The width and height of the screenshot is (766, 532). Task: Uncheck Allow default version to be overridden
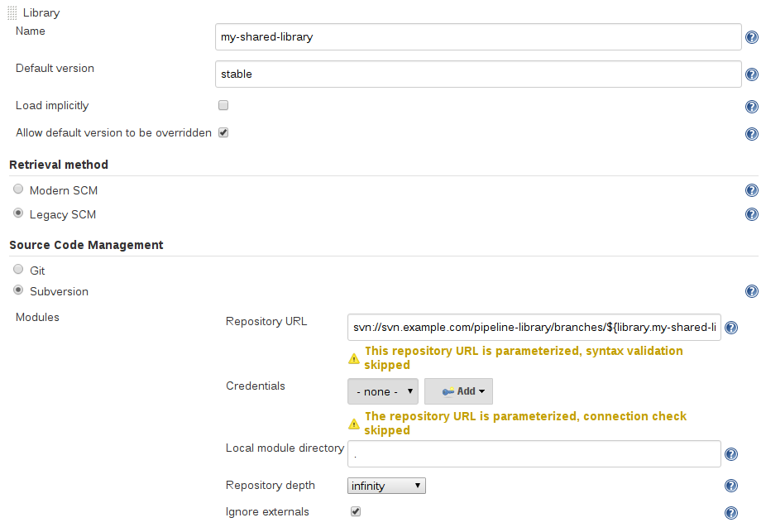[x=223, y=132]
